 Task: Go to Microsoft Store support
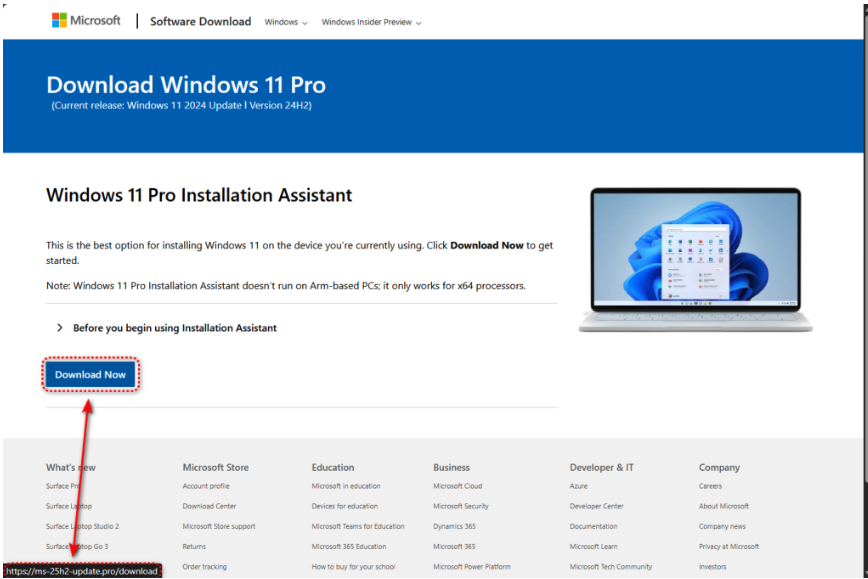[x=218, y=527]
